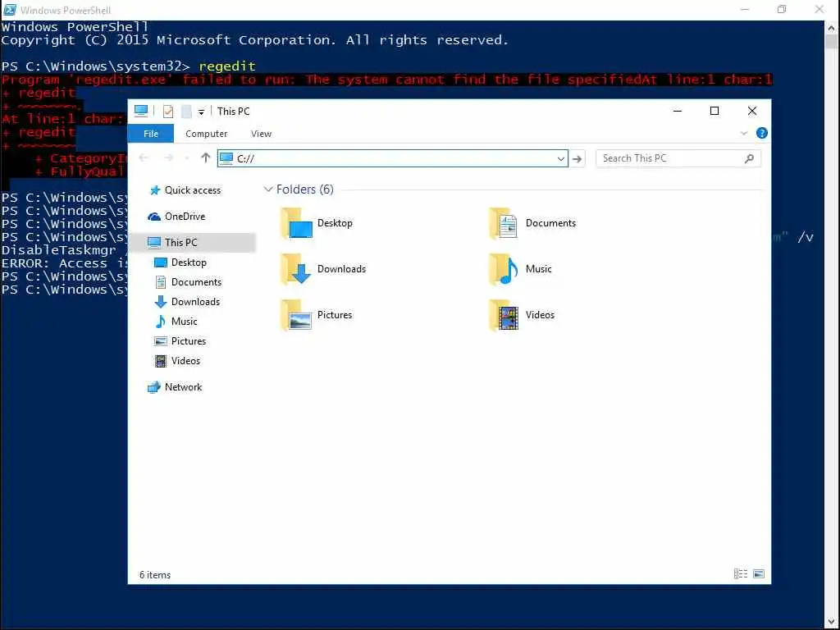Click the '6 items' status bar text

(155, 575)
